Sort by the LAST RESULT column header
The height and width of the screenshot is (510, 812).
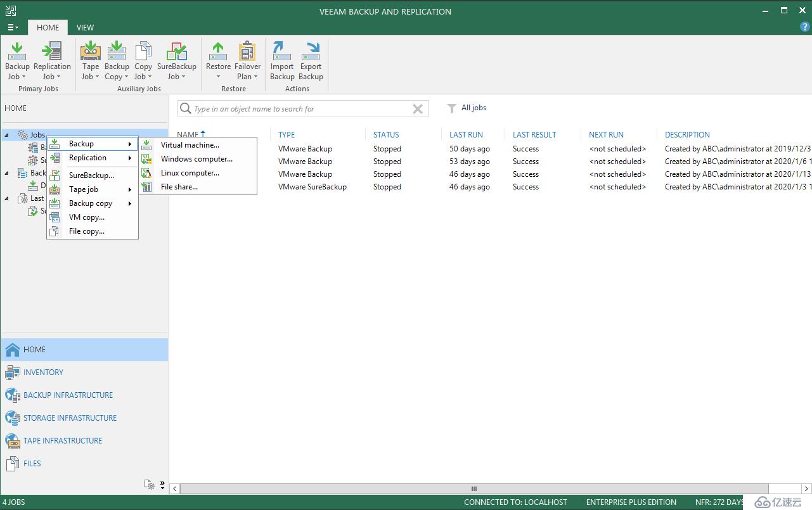pyautogui.click(x=534, y=134)
